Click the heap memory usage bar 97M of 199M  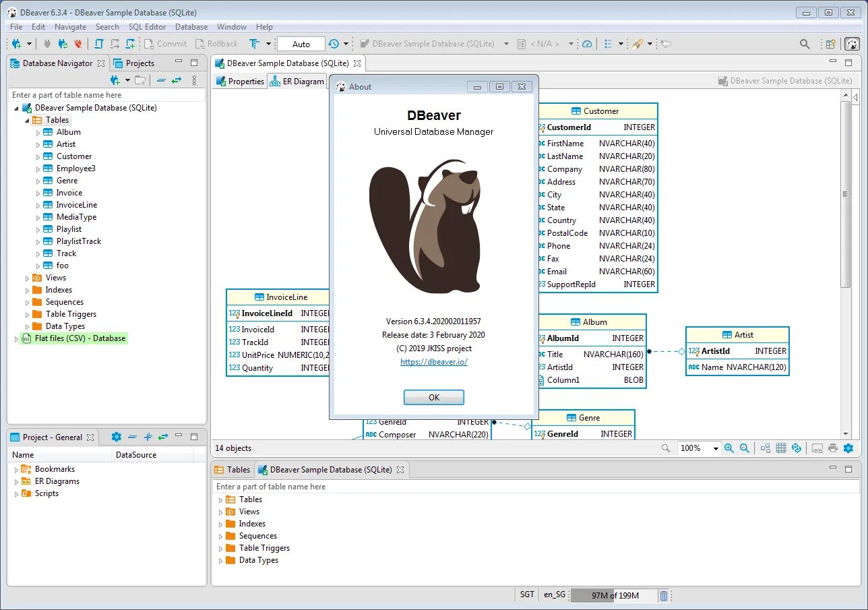coord(615,596)
